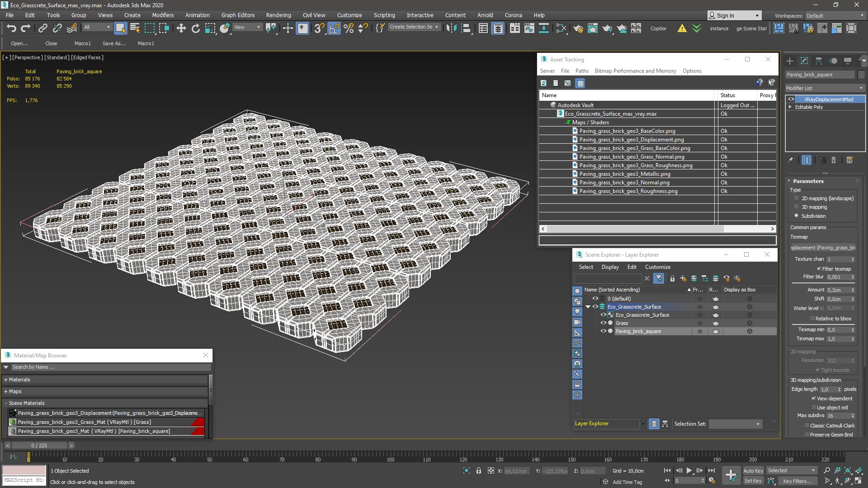
Task: Hide the Grass layer object
Action: click(x=603, y=323)
